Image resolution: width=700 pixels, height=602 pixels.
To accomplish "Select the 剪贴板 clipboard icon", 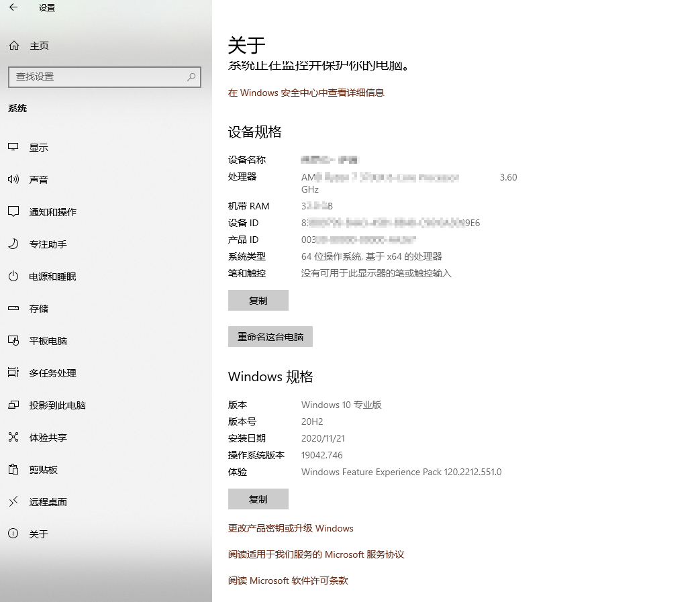I will click(x=13, y=470).
